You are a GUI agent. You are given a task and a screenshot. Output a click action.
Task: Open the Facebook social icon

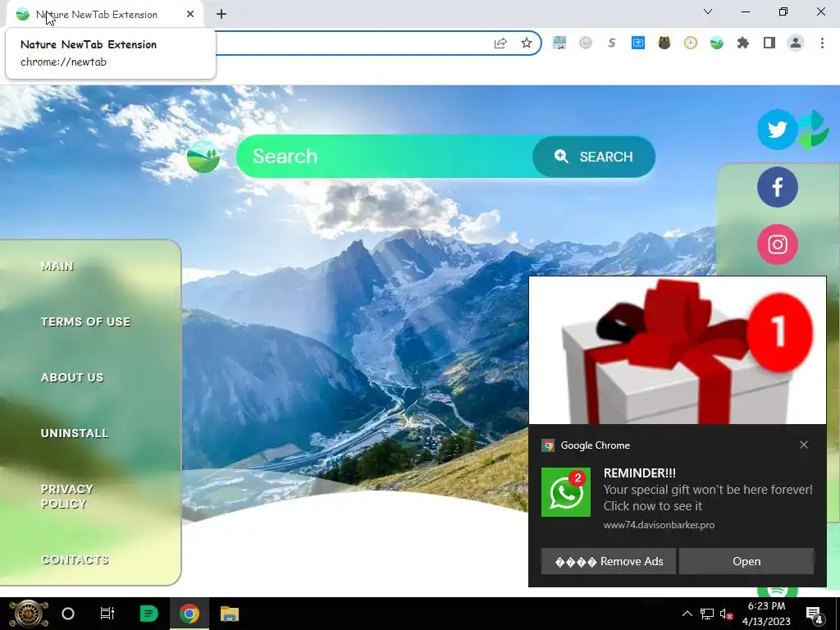click(x=778, y=187)
